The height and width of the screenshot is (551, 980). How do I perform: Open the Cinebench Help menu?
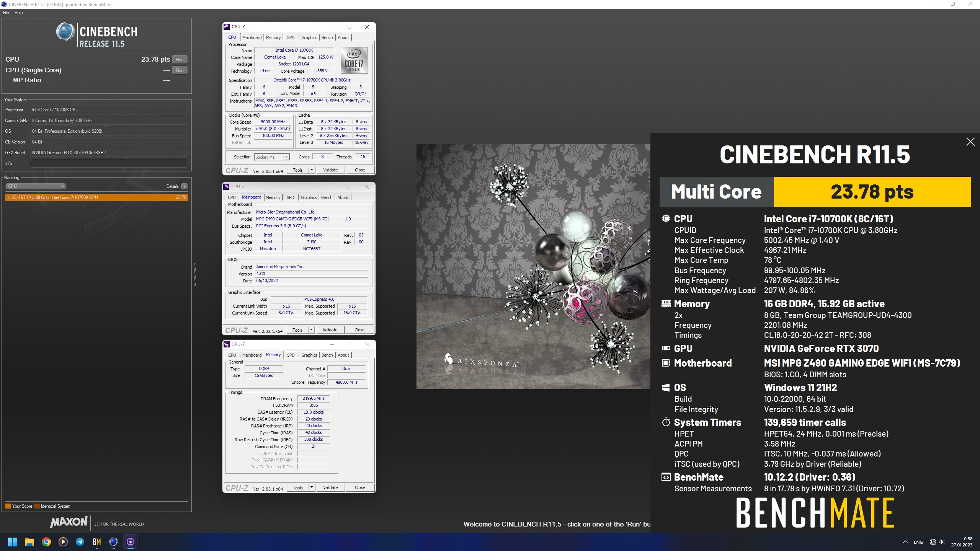click(18, 13)
